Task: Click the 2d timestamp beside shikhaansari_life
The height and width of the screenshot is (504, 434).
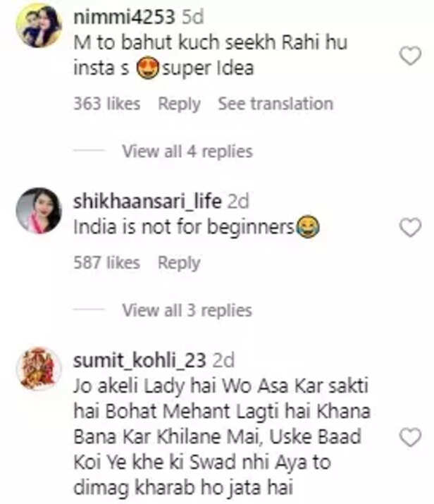Action: click(239, 202)
